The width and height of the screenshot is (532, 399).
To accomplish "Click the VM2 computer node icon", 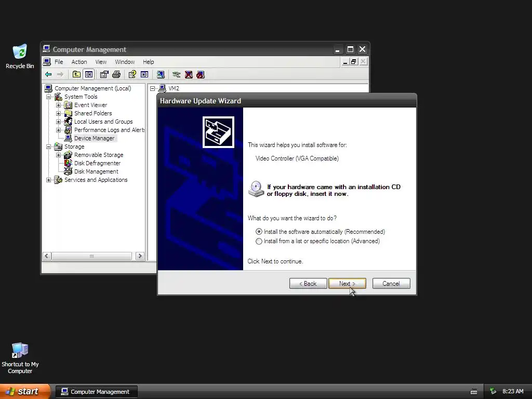I will (162, 88).
